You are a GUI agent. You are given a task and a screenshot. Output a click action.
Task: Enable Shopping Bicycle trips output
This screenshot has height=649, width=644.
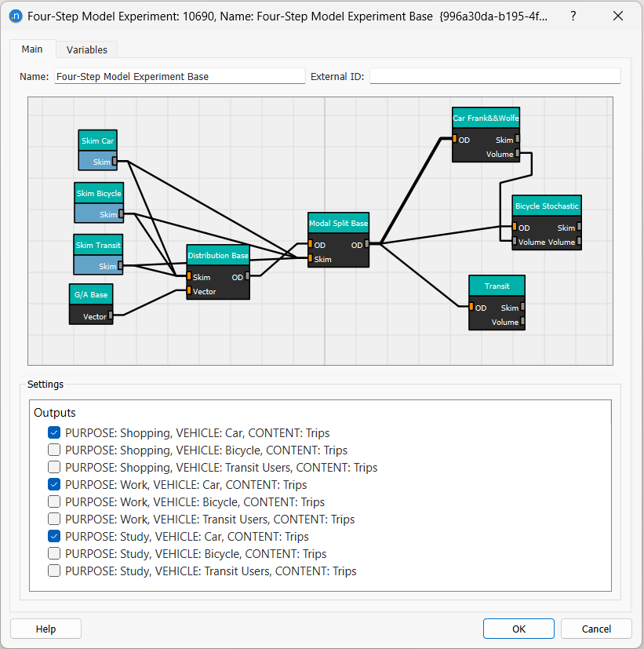click(53, 450)
